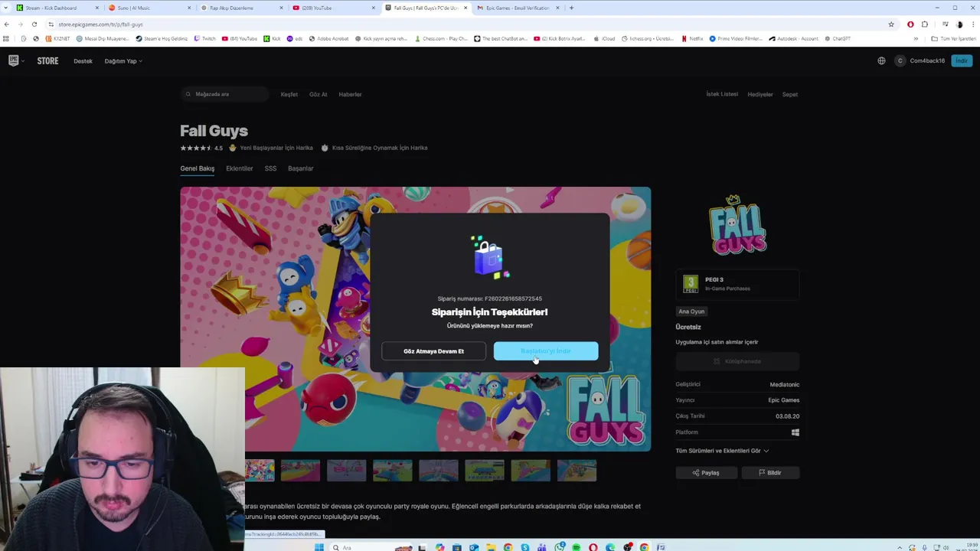Open WhatsApp from the taskbar
The height and width of the screenshot is (551, 980).
tap(560, 547)
